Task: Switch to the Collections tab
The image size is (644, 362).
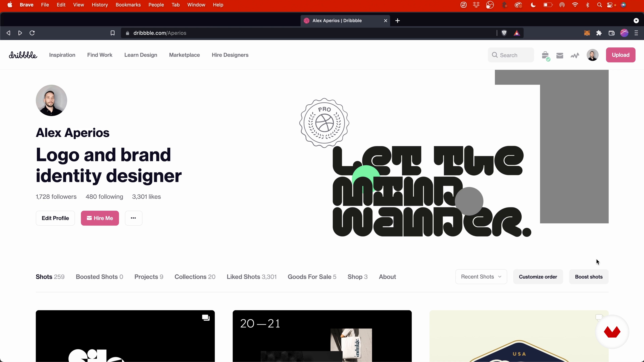Action: click(195, 277)
